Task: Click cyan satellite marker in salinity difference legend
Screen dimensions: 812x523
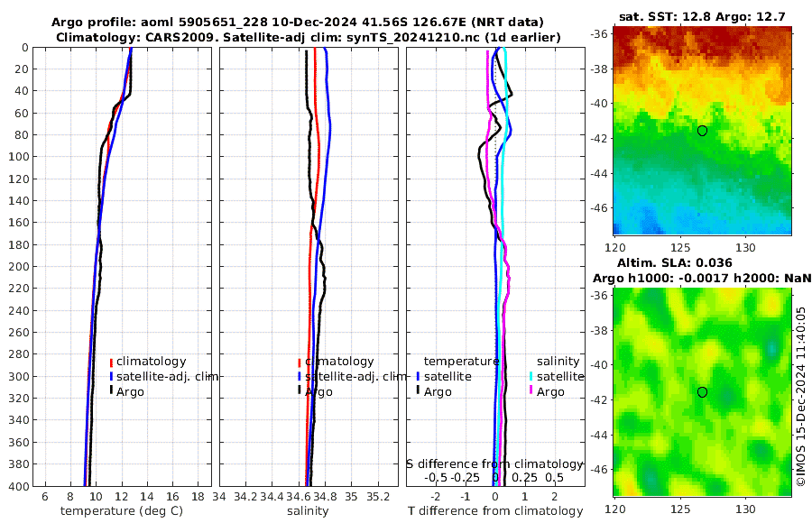Action: pos(531,376)
